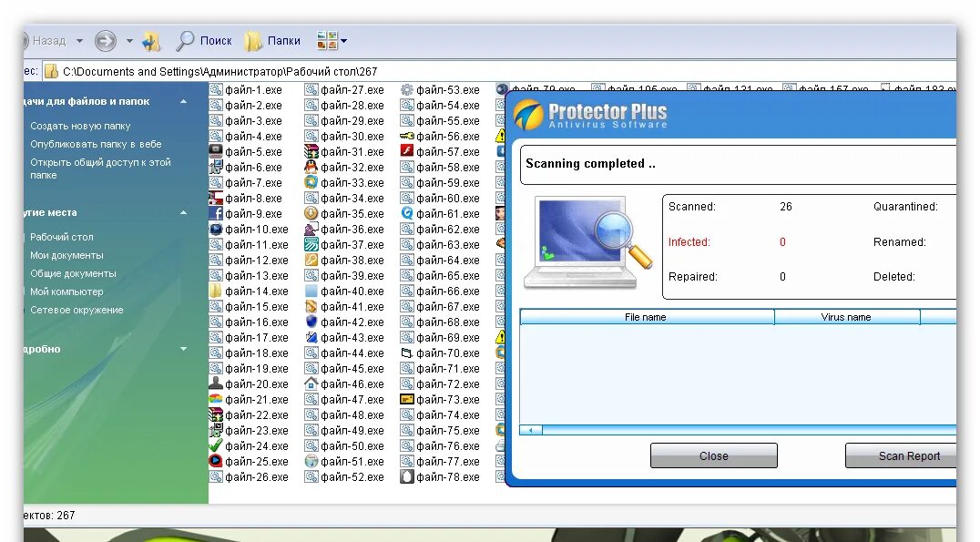This screenshot has height=542, width=980.
Task: Select the house icon of файл-46.exe
Action: [x=311, y=383]
